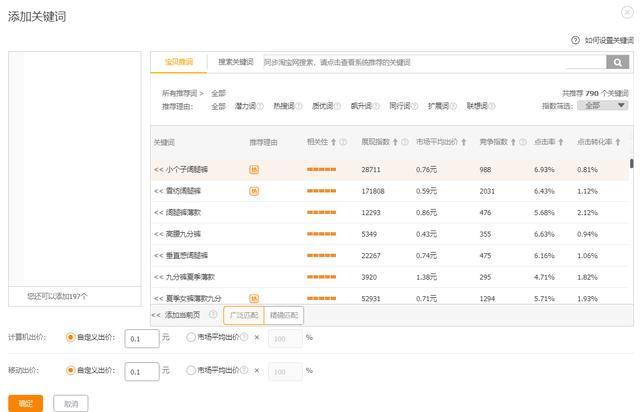The height and width of the screenshot is (412, 640).
Task: Click help icon next to 飙升词
Action: coord(376,106)
